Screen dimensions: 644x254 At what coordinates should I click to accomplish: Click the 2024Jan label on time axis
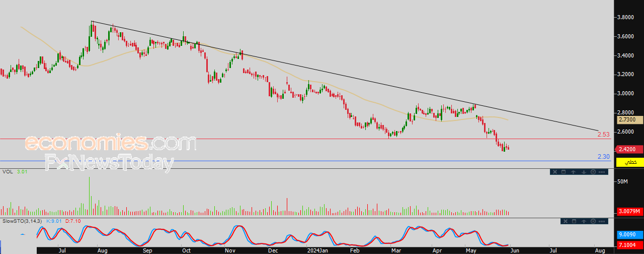pos(317,250)
